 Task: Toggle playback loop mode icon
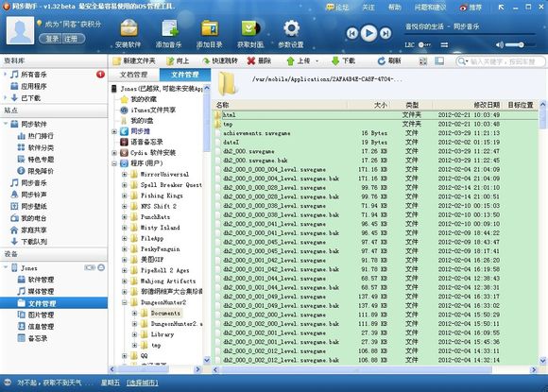point(445,44)
